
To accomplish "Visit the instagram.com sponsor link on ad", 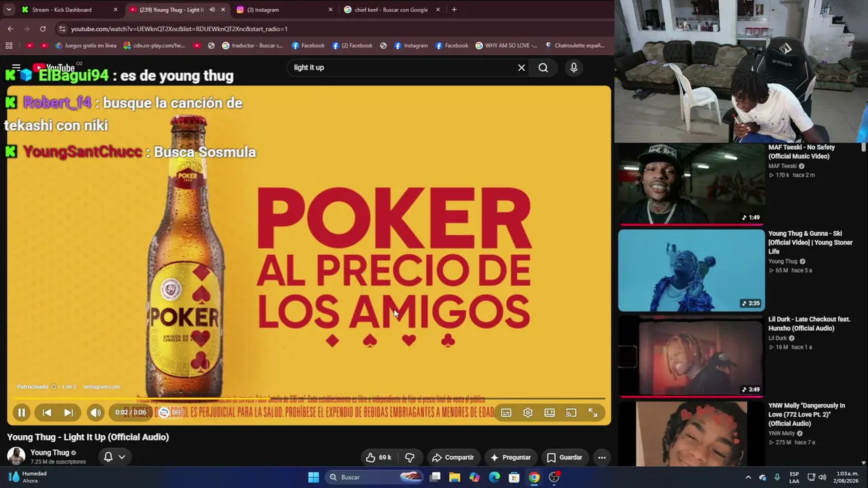I will 102,387.
